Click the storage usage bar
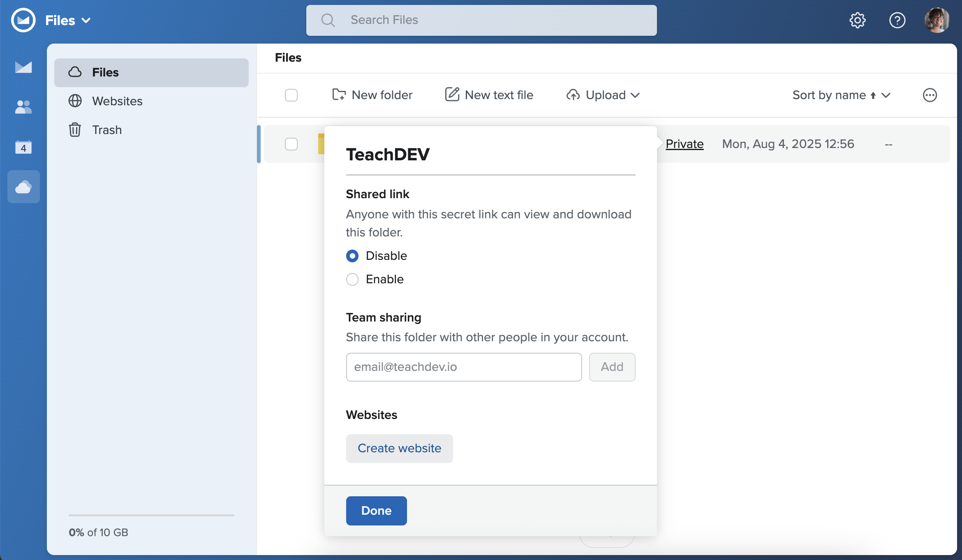The width and height of the screenshot is (962, 560). point(151,515)
